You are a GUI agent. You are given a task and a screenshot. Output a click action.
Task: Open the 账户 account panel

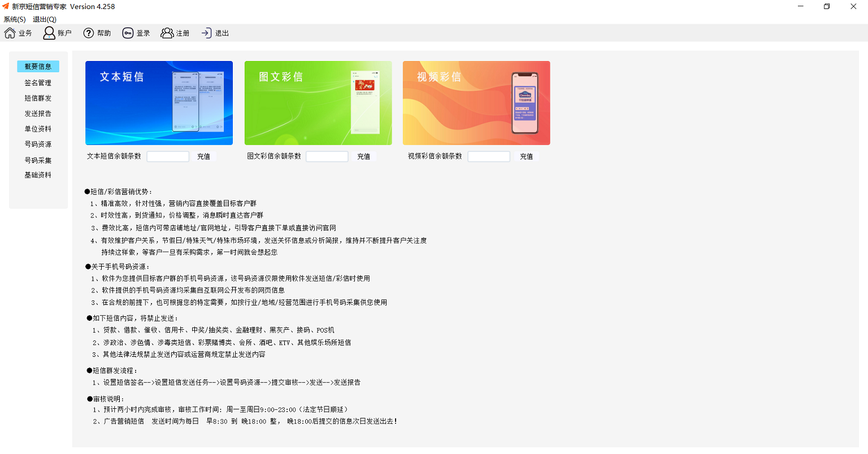[57, 33]
